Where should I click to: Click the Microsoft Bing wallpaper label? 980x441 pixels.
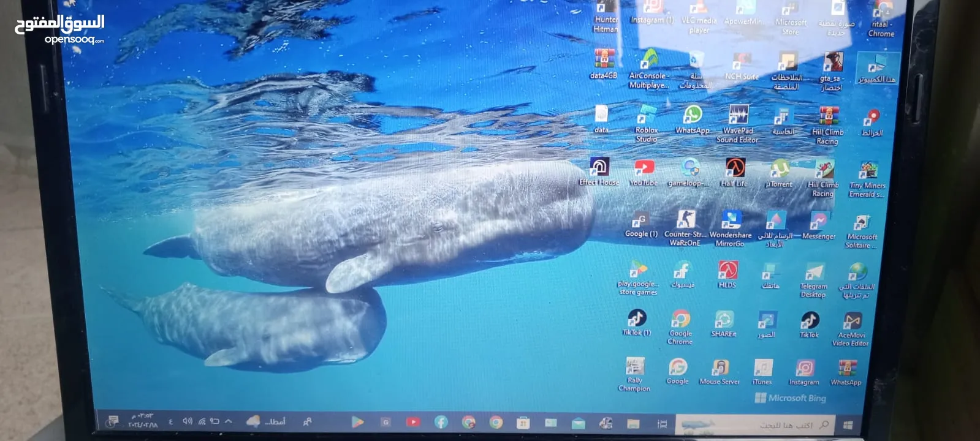pos(791,398)
